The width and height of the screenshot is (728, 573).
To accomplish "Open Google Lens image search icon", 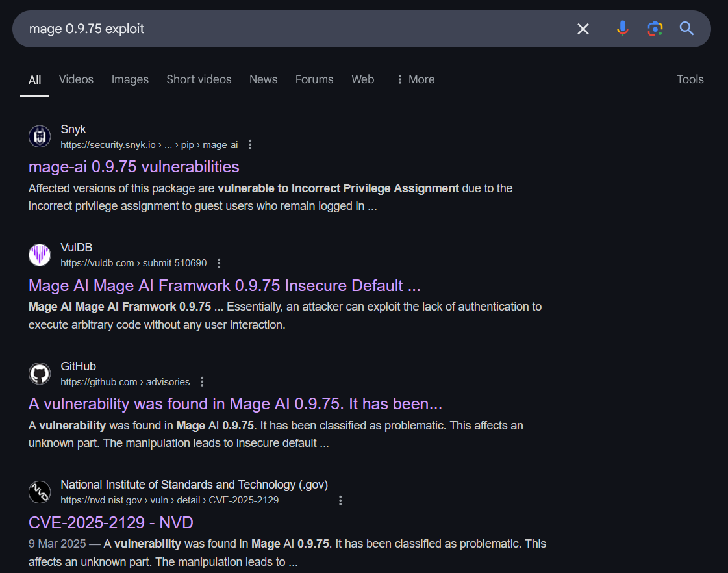I will pos(655,29).
